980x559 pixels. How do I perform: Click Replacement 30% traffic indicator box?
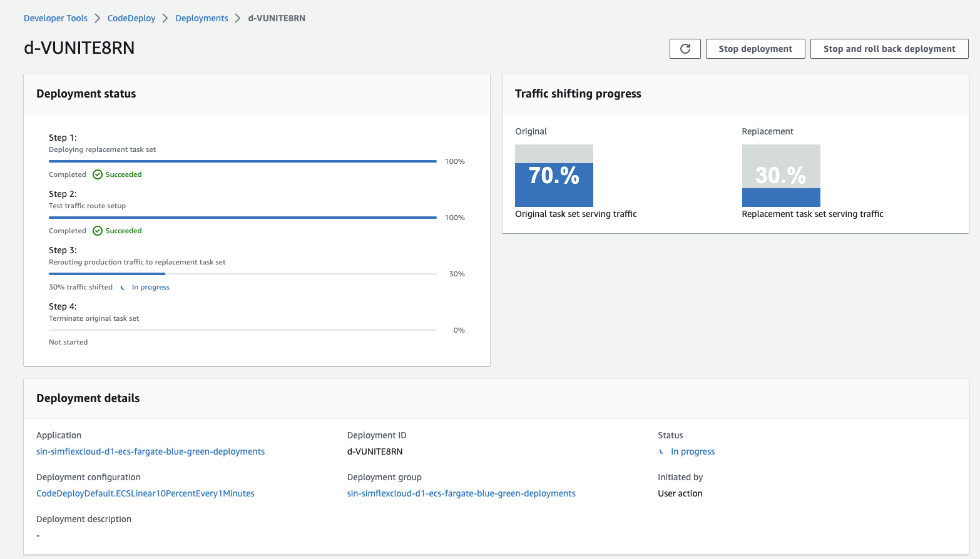(x=781, y=176)
